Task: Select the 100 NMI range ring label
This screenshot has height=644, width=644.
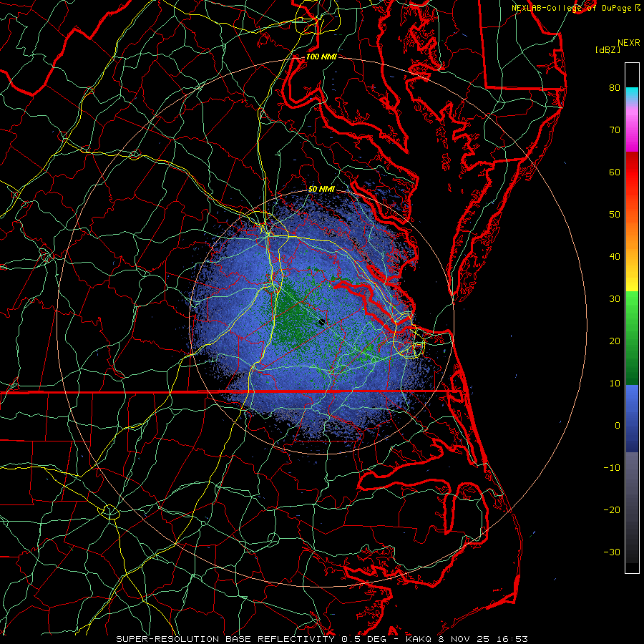Action: [321, 57]
